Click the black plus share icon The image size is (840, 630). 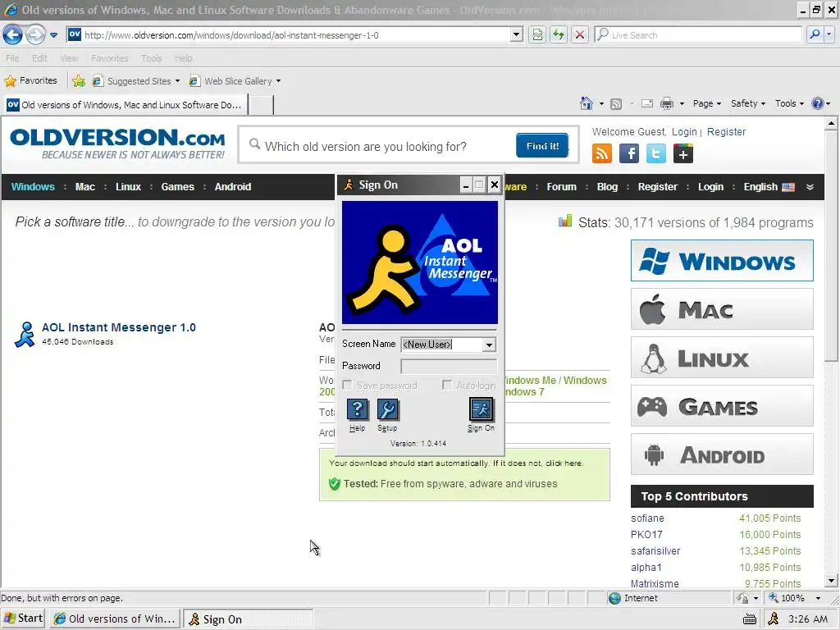pyautogui.click(x=683, y=153)
